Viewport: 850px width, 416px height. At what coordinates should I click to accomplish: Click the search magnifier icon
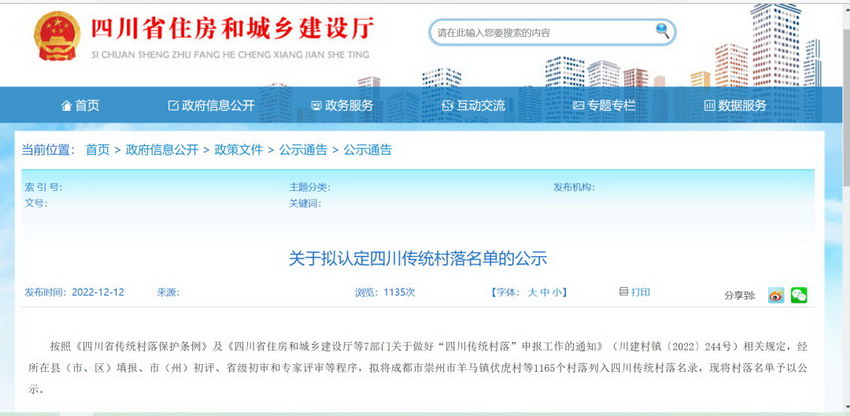(662, 31)
